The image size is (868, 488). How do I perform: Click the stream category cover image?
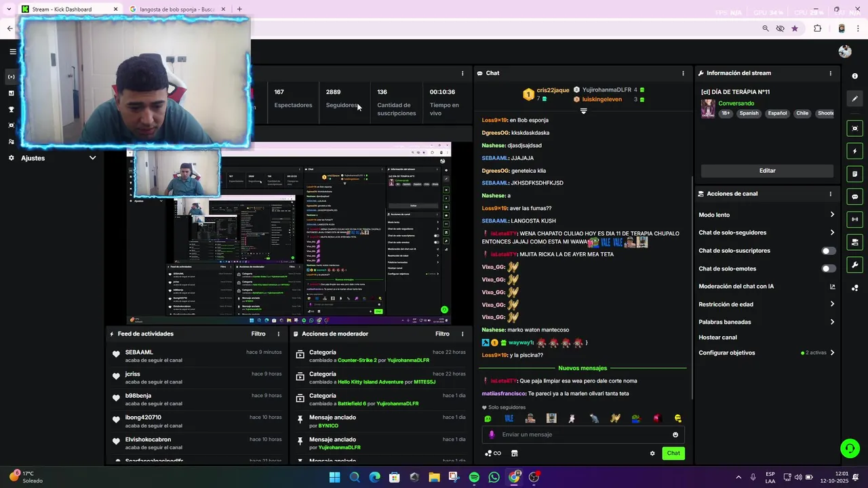(x=708, y=108)
